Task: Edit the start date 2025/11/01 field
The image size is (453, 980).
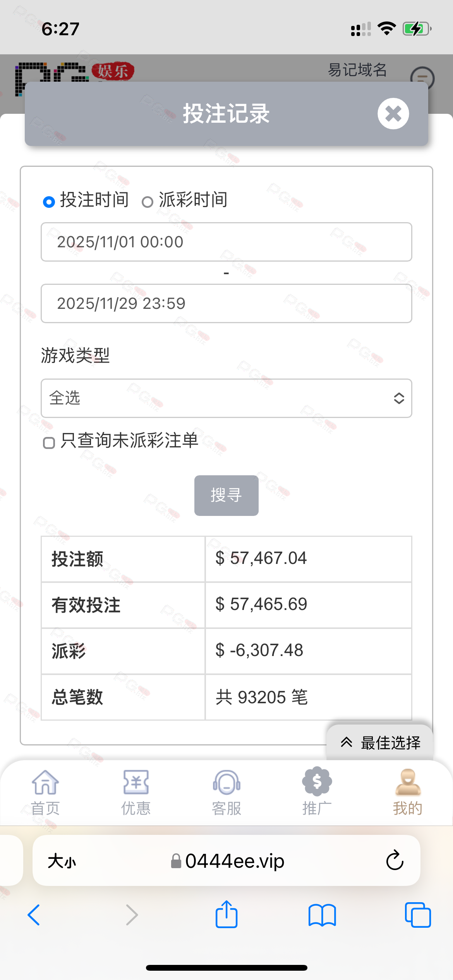Action: pyautogui.click(x=226, y=242)
